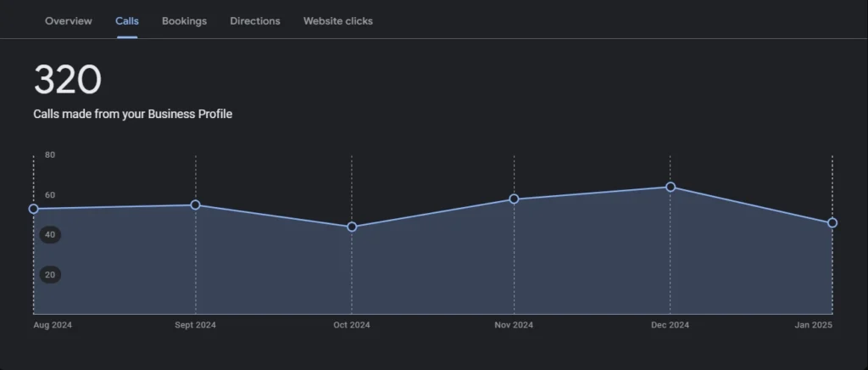Click the Aug 2024 x-axis label
The height and width of the screenshot is (370, 868).
53,325
